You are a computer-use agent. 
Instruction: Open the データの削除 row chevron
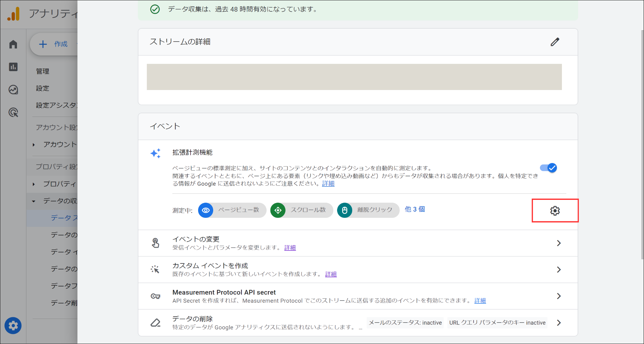559,323
